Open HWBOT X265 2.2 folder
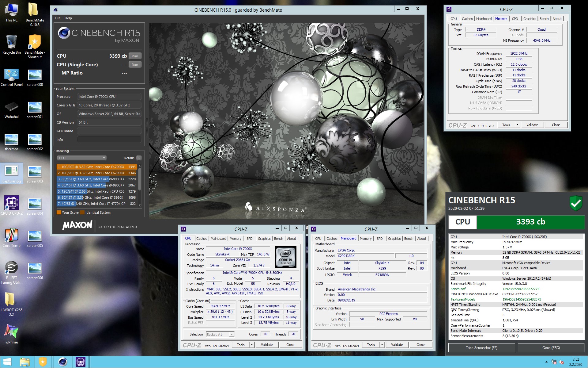Screen dimensions: 588x368 coord(12,304)
